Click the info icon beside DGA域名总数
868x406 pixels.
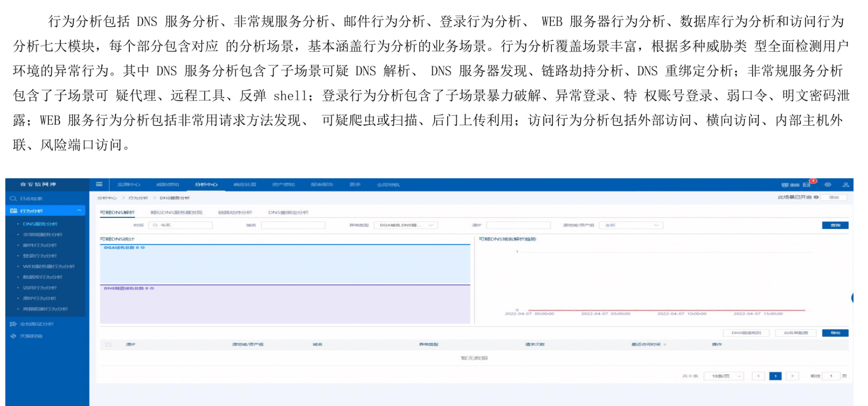143,248
